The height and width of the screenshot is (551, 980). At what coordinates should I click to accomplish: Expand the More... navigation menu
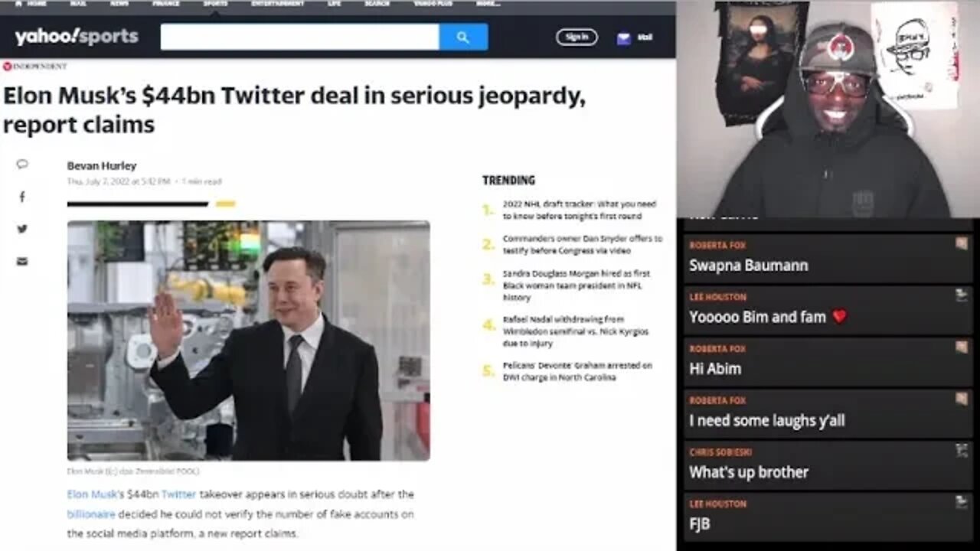click(488, 4)
